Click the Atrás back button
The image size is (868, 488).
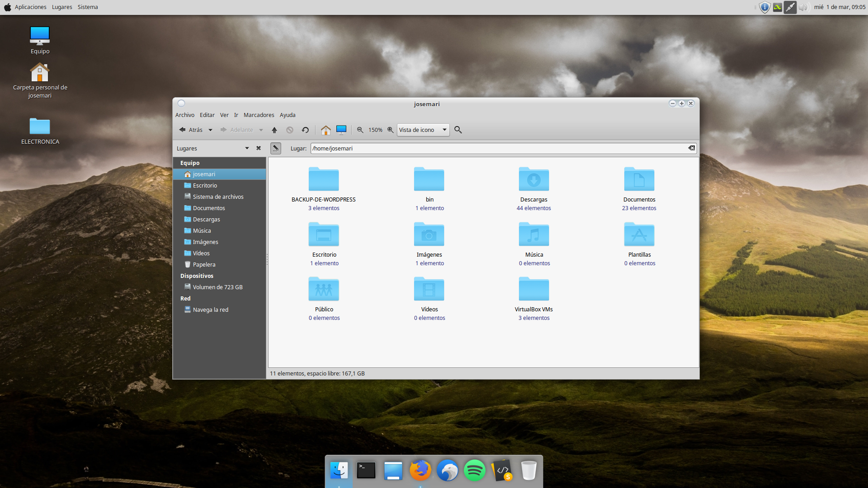click(191, 130)
